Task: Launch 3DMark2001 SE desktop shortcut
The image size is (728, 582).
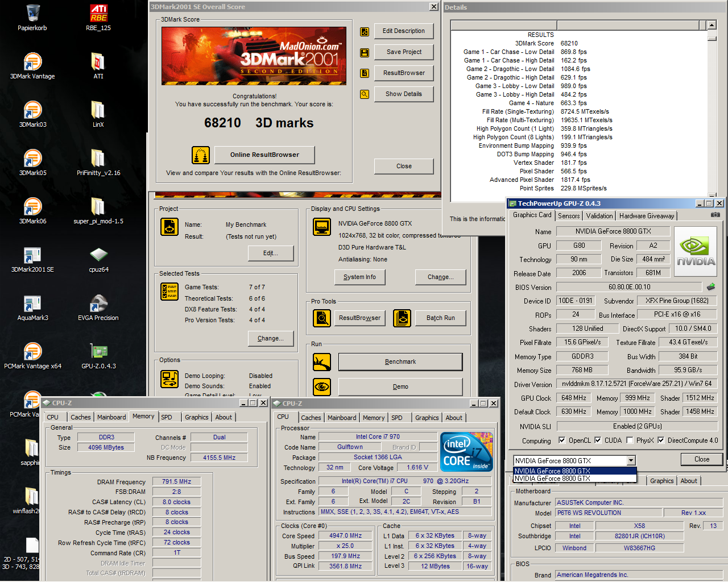Action: (x=32, y=259)
